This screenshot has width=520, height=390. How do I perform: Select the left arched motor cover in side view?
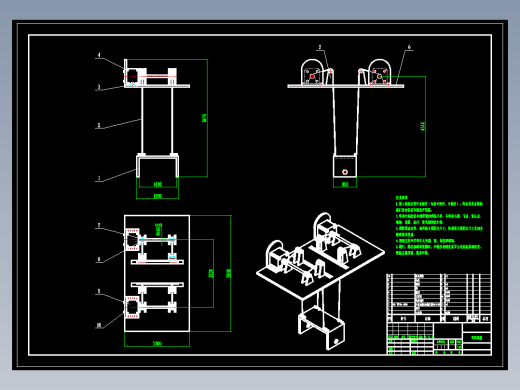[x=313, y=72]
